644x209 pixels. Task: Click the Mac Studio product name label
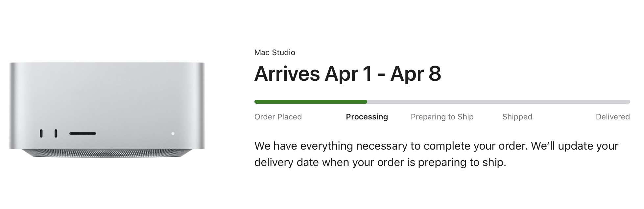coord(274,52)
